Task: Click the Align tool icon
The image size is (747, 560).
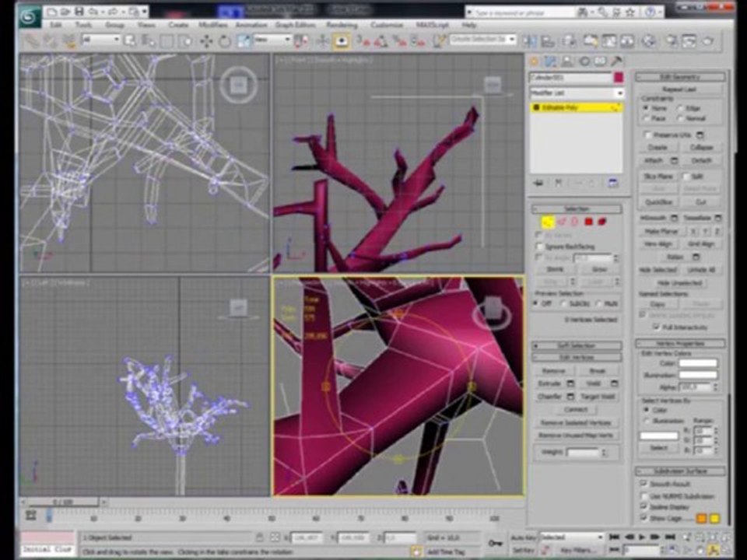Action: coord(548,41)
